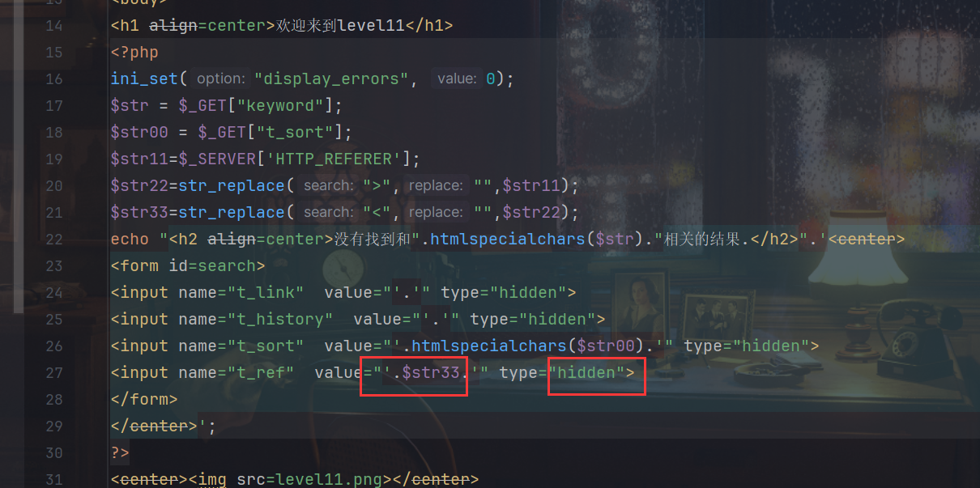This screenshot has width=980, height=488.
Task: Click the closing ?> tag on line 30
Action: coord(120,453)
